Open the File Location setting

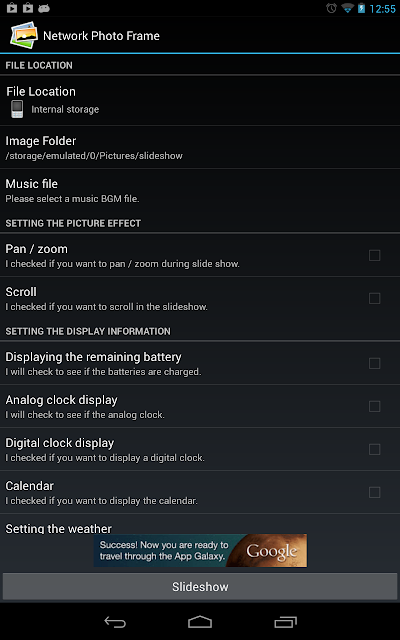[200, 100]
